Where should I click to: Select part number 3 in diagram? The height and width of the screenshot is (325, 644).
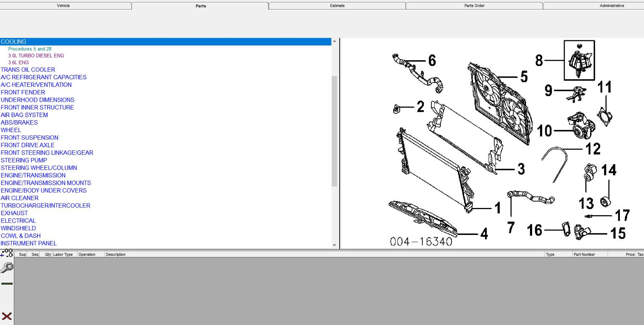coord(521,169)
